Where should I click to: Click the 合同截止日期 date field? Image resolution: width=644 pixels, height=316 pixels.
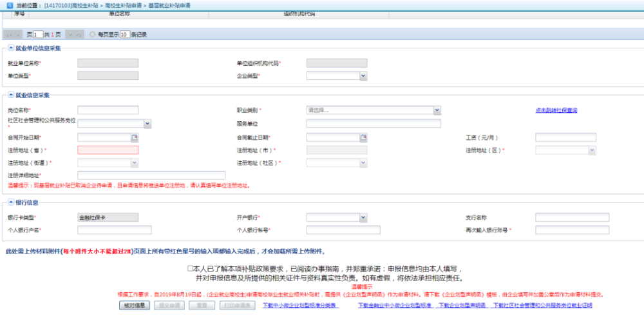pos(334,137)
